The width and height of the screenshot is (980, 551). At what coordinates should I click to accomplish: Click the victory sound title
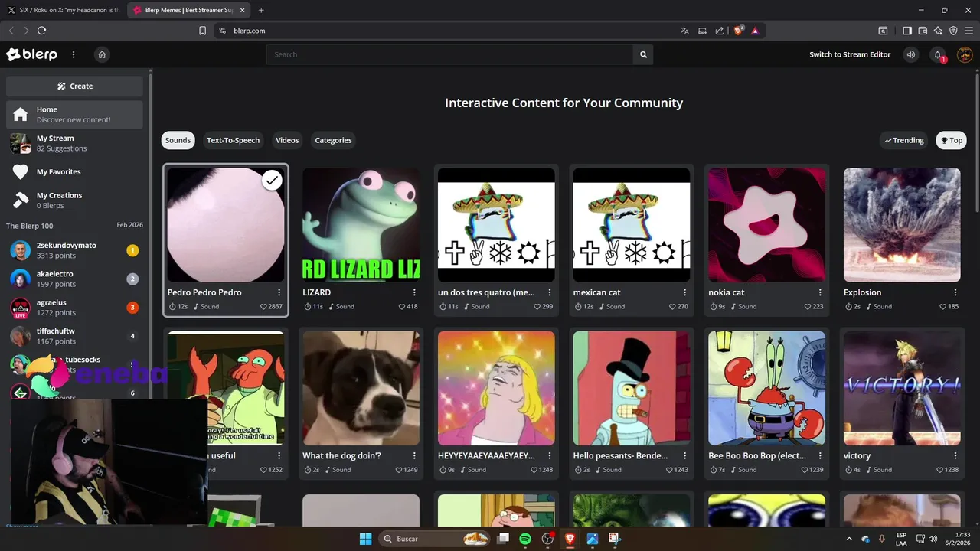coord(857,455)
